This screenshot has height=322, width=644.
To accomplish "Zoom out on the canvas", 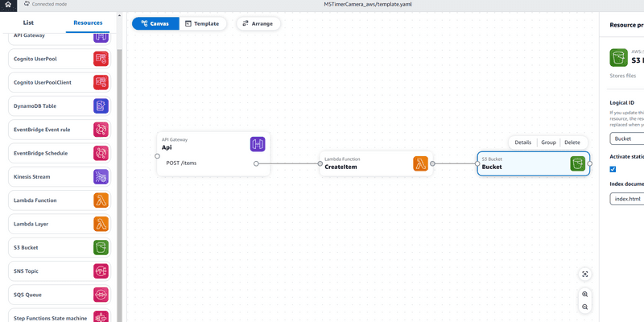I will 585,307.
